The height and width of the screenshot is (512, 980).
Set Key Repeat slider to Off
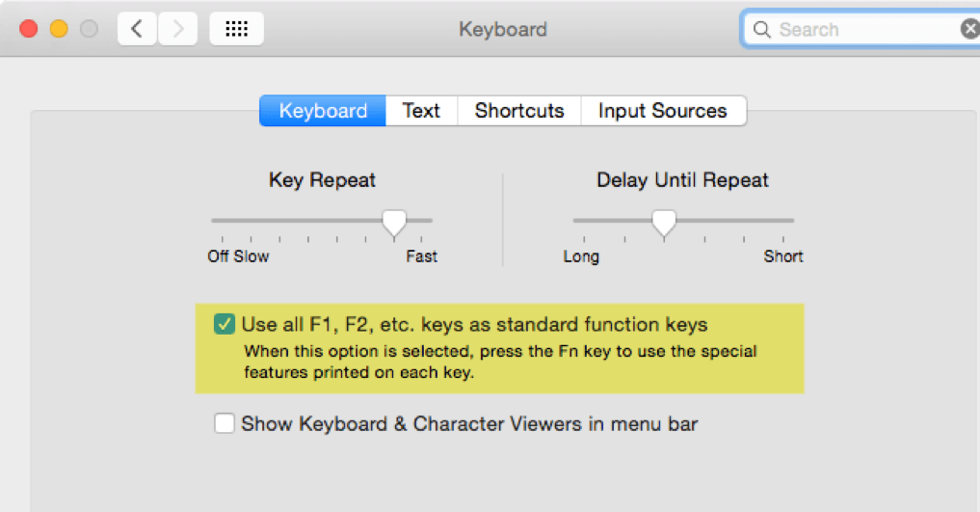coord(222,221)
